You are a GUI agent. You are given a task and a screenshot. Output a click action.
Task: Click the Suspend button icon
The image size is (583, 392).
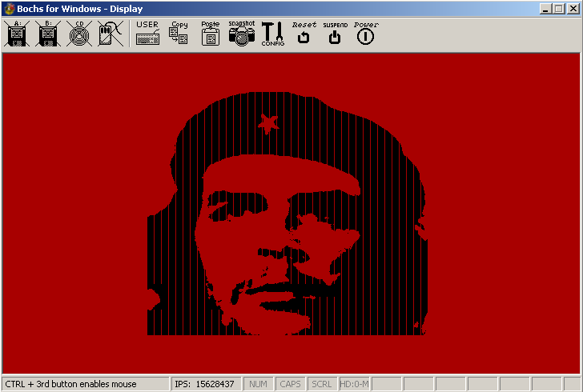(335, 34)
